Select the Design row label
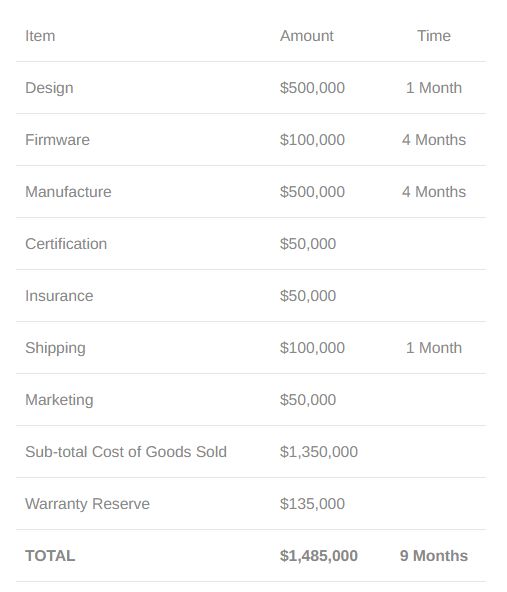 coord(49,88)
